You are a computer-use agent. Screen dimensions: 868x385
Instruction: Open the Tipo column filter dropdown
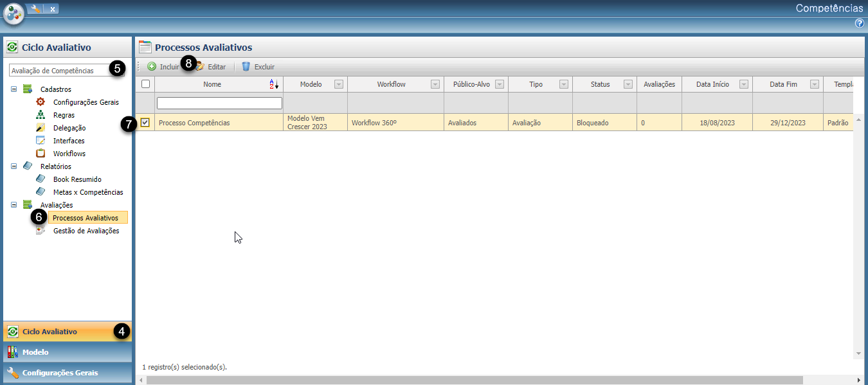[x=564, y=84]
